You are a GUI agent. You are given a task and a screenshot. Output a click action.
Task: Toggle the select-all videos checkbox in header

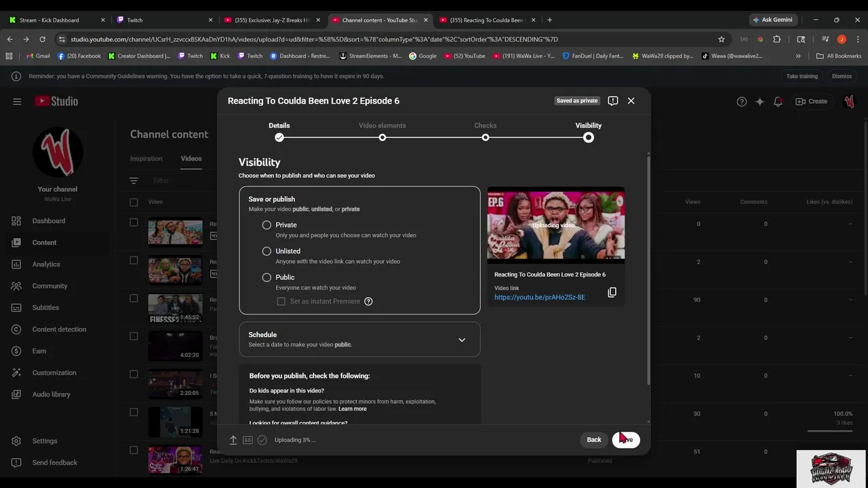click(134, 202)
